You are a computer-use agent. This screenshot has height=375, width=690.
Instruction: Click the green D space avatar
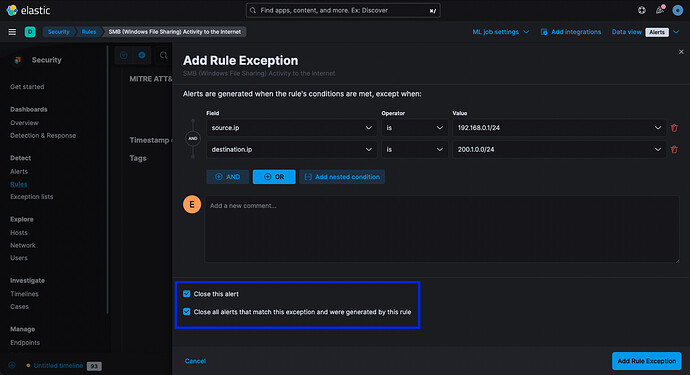click(x=30, y=32)
